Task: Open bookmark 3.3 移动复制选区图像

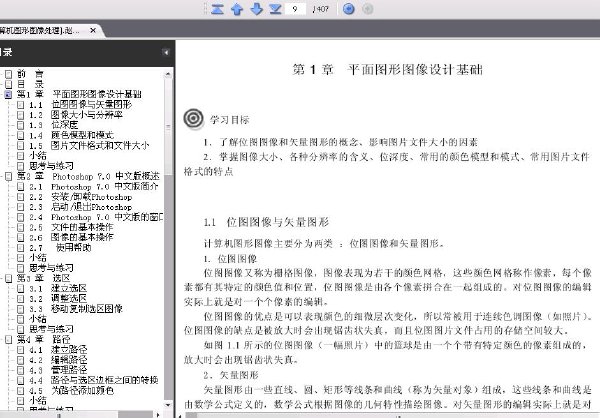Action: [x=76, y=309]
